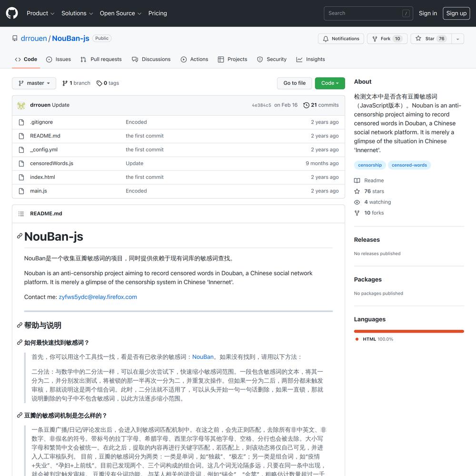Open the README table of contents icon

point(21,214)
